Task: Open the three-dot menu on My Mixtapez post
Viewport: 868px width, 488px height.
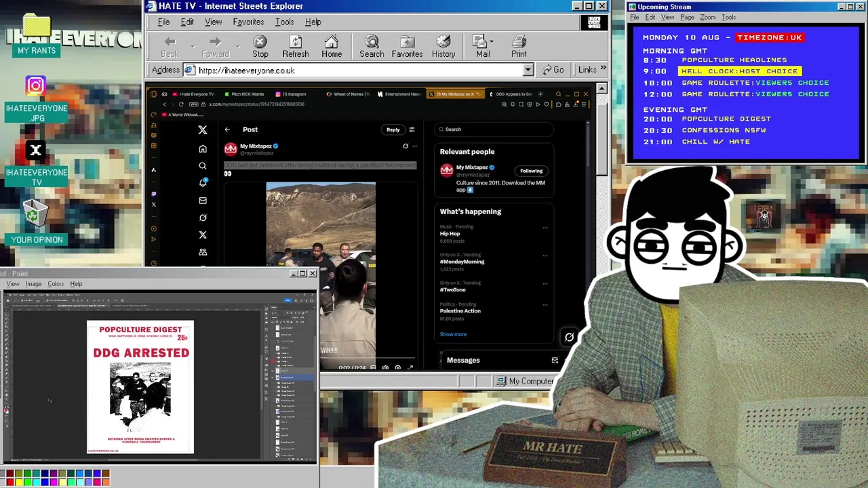Action: coord(415,146)
